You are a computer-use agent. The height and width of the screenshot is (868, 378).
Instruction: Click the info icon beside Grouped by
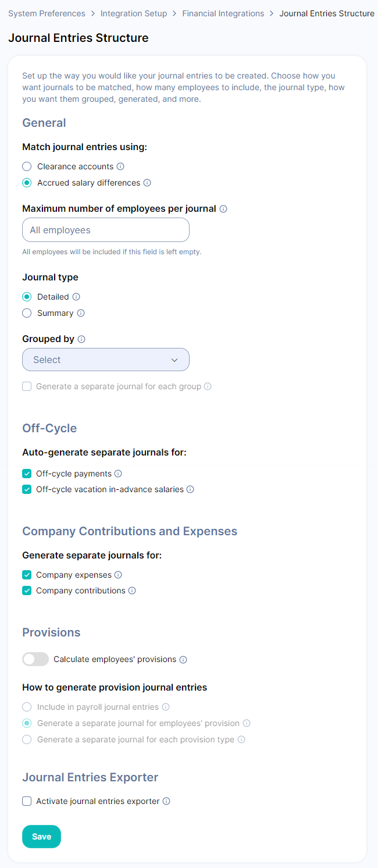point(81,339)
